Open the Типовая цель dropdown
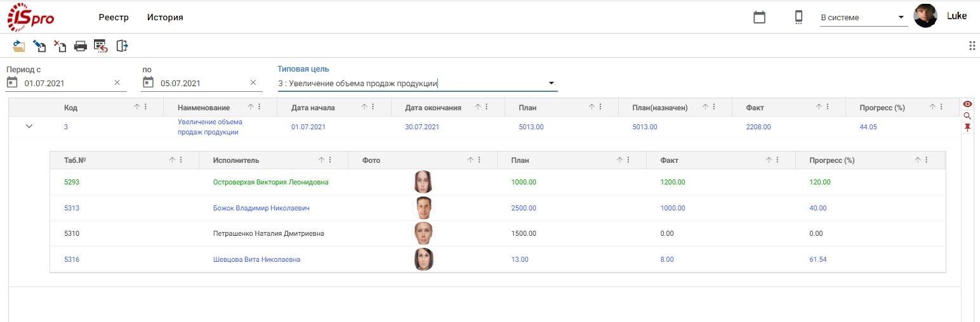 click(551, 83)
